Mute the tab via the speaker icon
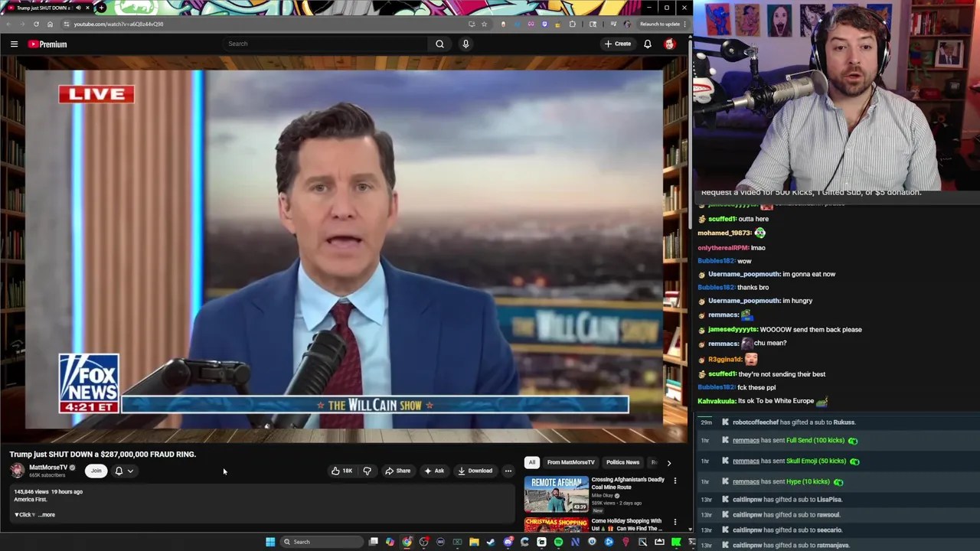 point(78,8)
